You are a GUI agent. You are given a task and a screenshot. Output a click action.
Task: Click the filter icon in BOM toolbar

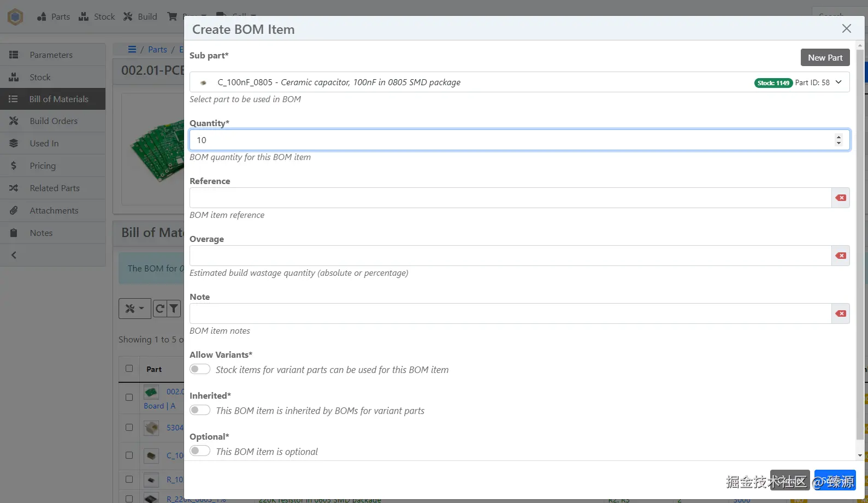[x=174, y=309]
